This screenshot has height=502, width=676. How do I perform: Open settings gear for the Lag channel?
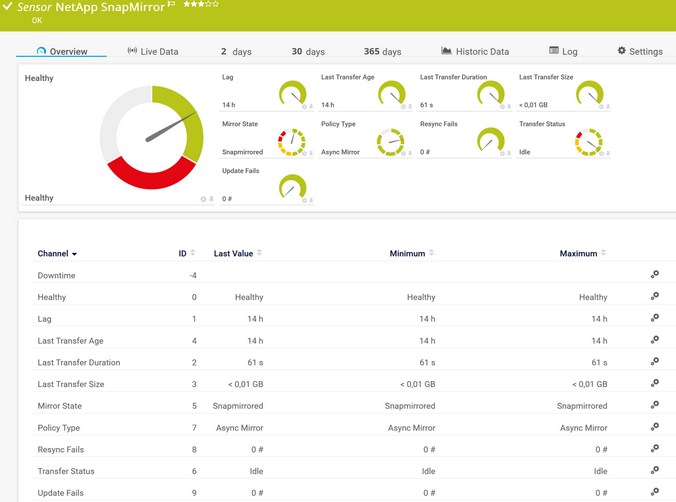tap(654, 318)
